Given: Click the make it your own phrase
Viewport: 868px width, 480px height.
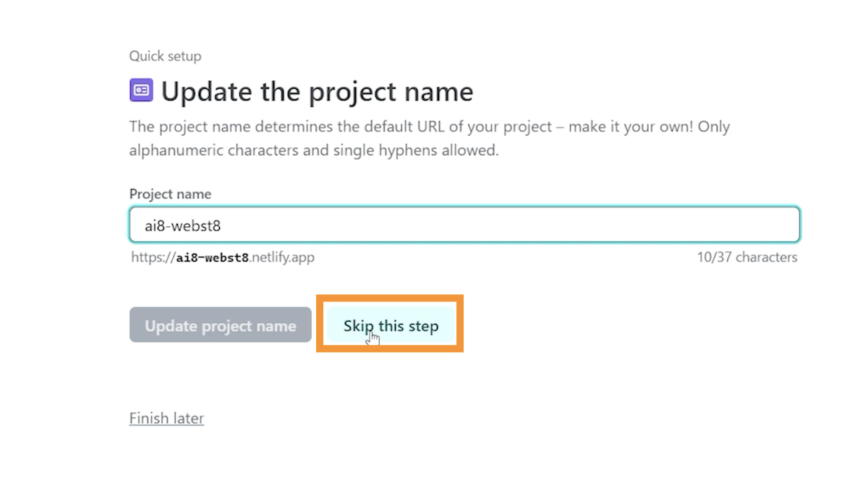Looking at the screenshot, I should tap(631, 127).
